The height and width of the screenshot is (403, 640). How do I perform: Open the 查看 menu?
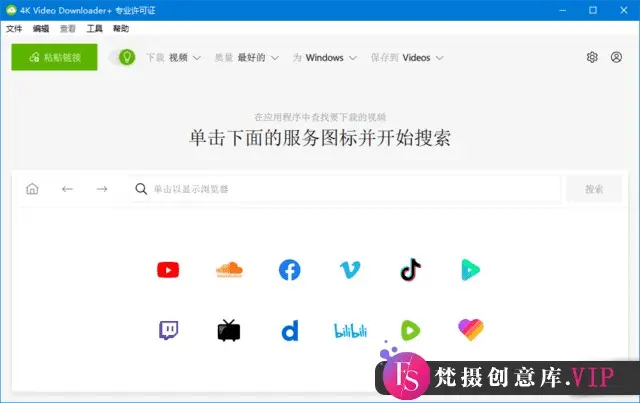click(68, 29)
